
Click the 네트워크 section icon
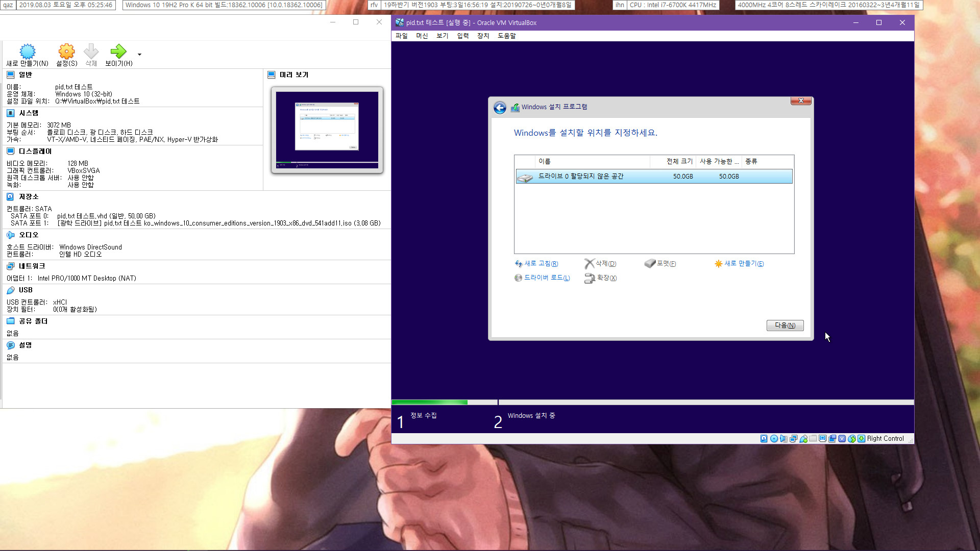point(11,266)
